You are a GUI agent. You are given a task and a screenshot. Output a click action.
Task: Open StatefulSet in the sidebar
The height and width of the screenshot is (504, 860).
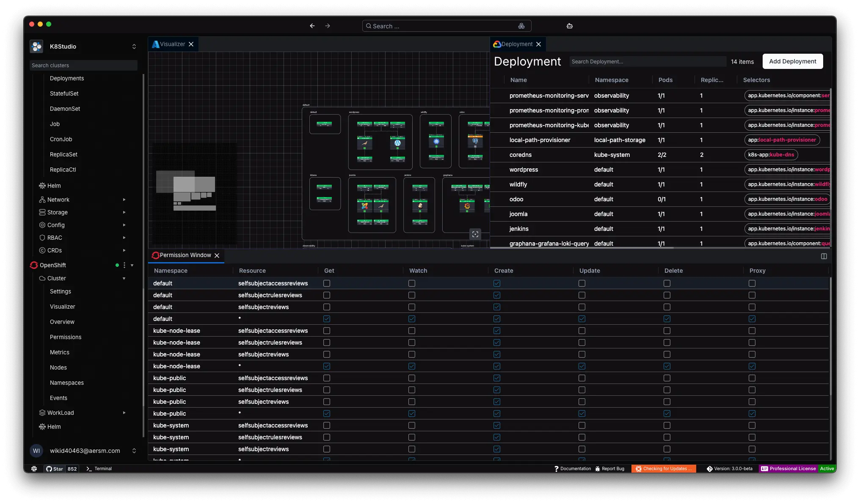pyautogui.click(x=64, y=93)
